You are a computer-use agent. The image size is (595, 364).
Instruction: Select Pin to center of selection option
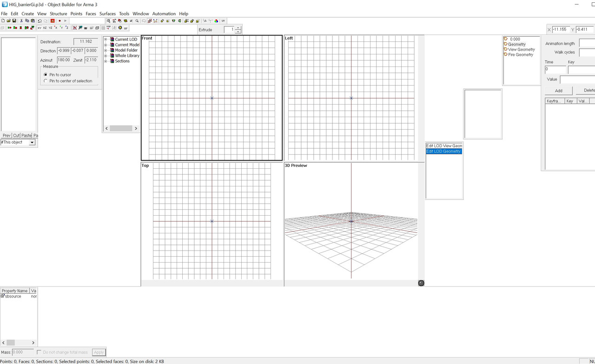tap(46, 81)
